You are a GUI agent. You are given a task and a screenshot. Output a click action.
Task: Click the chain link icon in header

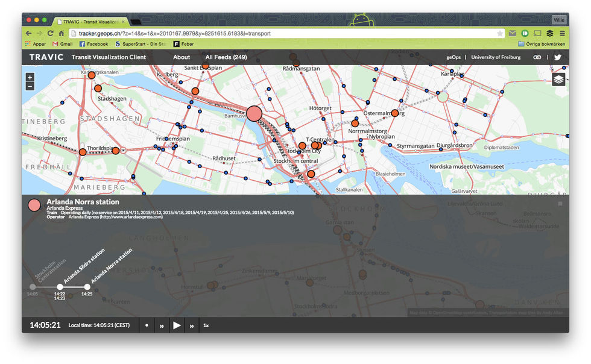point(537,57)
